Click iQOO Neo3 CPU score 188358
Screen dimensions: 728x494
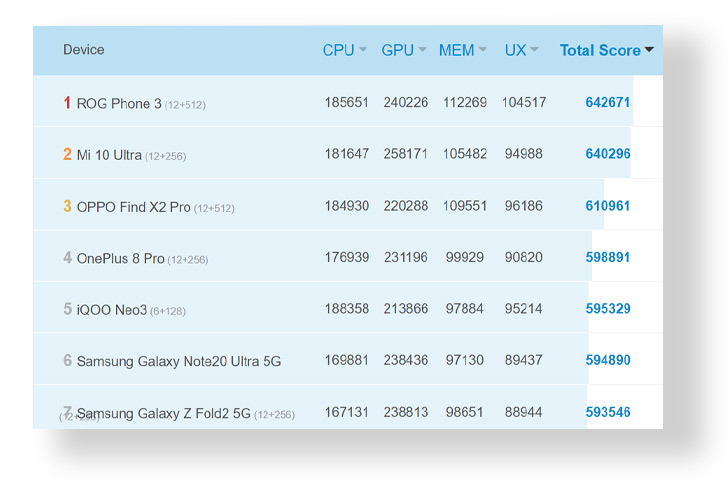pyautogui.click(x=346, y=308)
